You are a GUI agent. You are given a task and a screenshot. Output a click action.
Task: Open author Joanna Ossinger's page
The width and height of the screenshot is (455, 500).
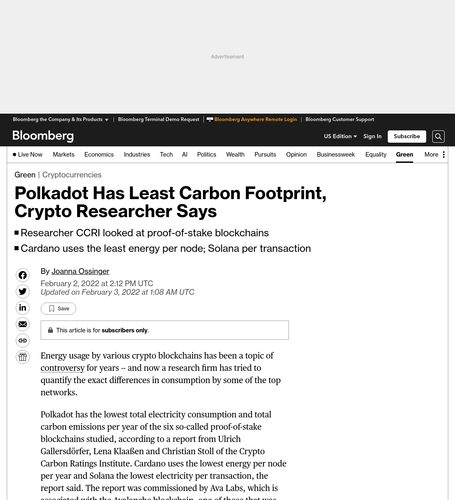click(80, 271)
